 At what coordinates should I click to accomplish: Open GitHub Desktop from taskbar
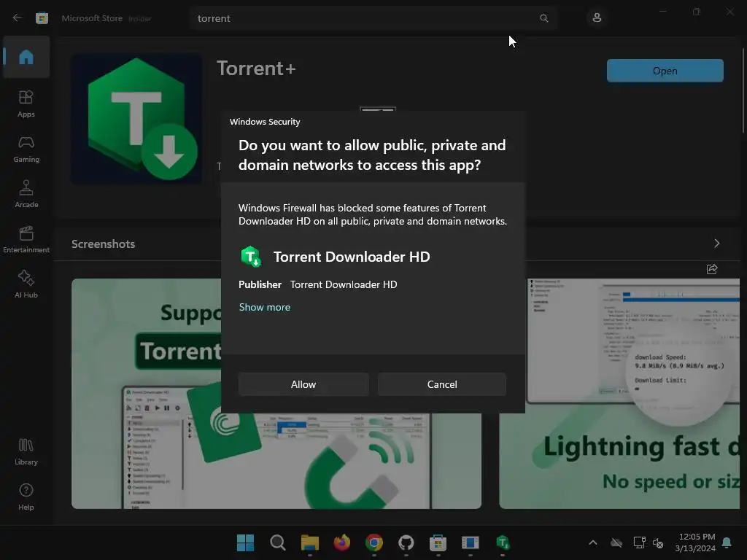[x=406, y=542]
